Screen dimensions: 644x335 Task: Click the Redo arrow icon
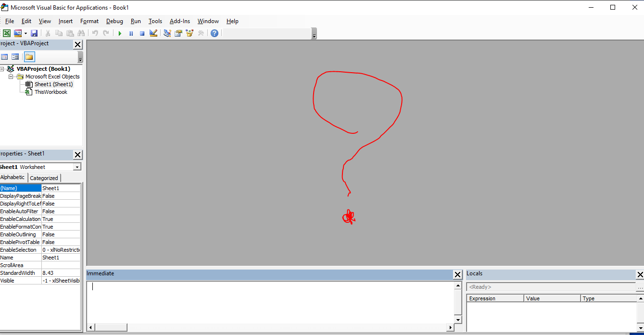tap(106, 33)
